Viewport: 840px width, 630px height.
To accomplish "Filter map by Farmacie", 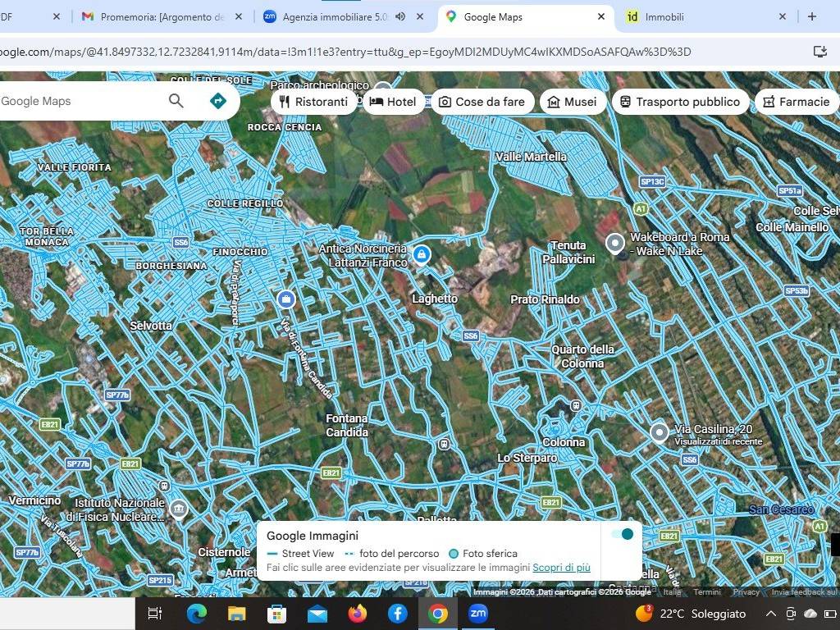I will (x=797, y=102).
